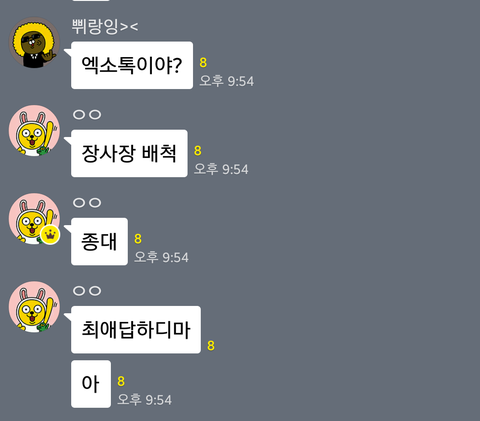Tap the ㅇㅇ name above 종대

(x=87, y=203)
